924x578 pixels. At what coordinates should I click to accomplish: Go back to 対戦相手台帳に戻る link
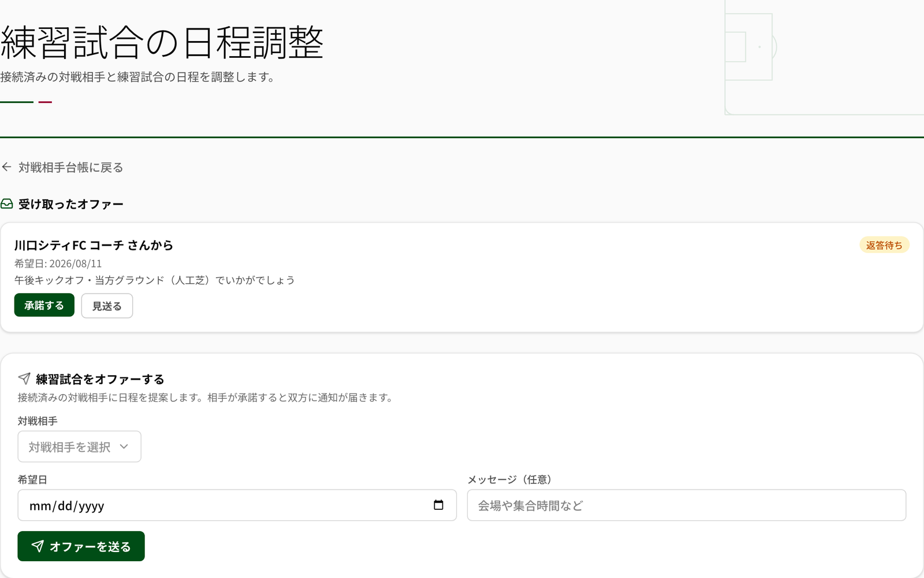coord(62,168)
